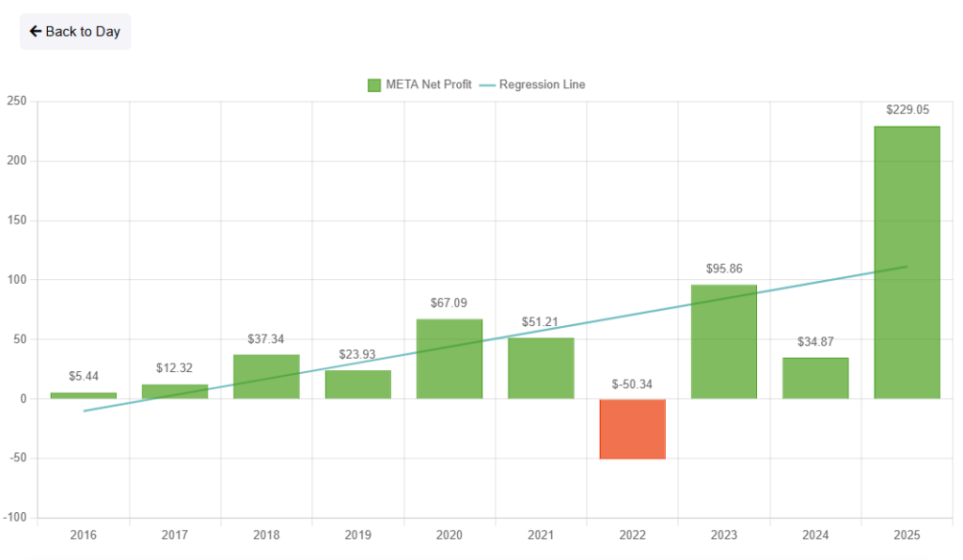Click the red 2022 loss bar
This screenshot has height=560, width=963.
click(633, 428)
